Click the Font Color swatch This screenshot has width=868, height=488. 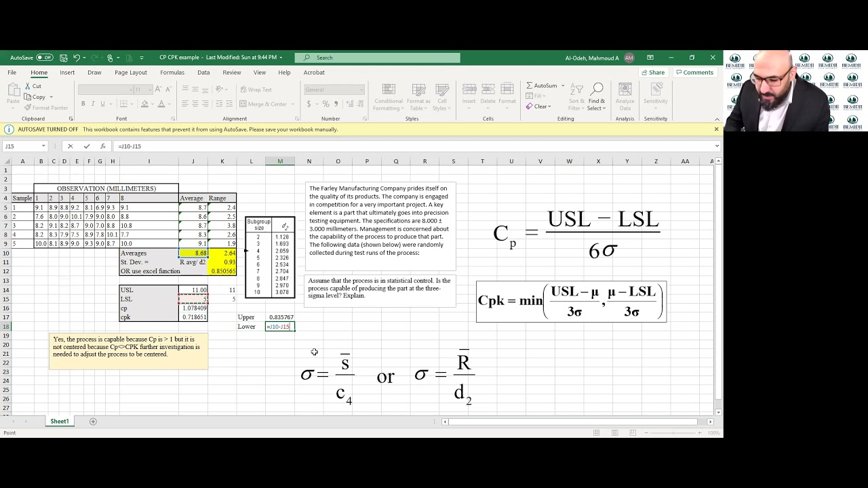click(x=161, y=104)
